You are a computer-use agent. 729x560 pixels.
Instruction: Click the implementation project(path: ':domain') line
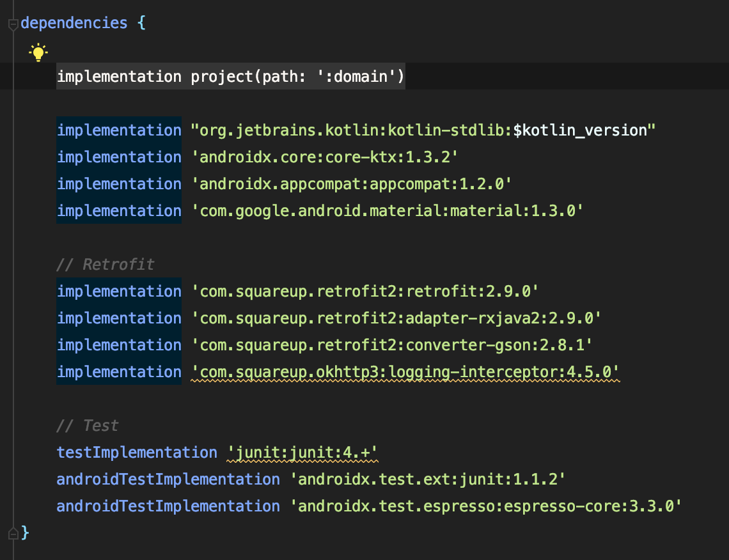coord(231,76)
